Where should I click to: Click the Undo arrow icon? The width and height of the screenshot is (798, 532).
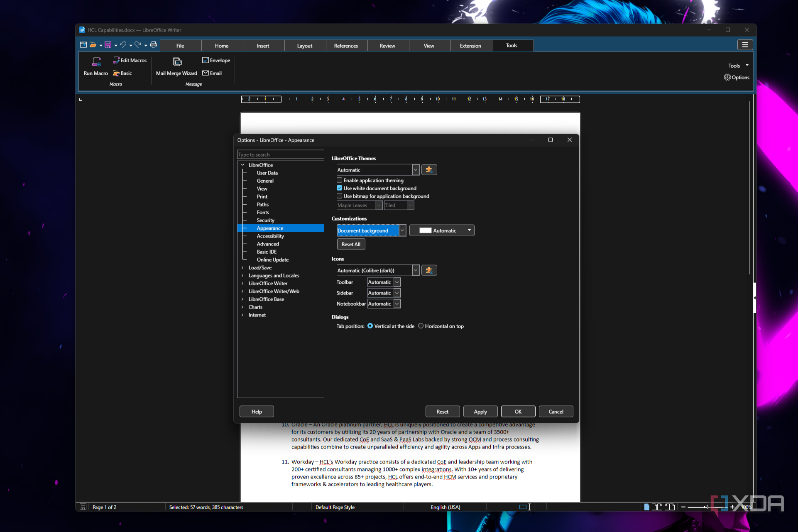123,45
